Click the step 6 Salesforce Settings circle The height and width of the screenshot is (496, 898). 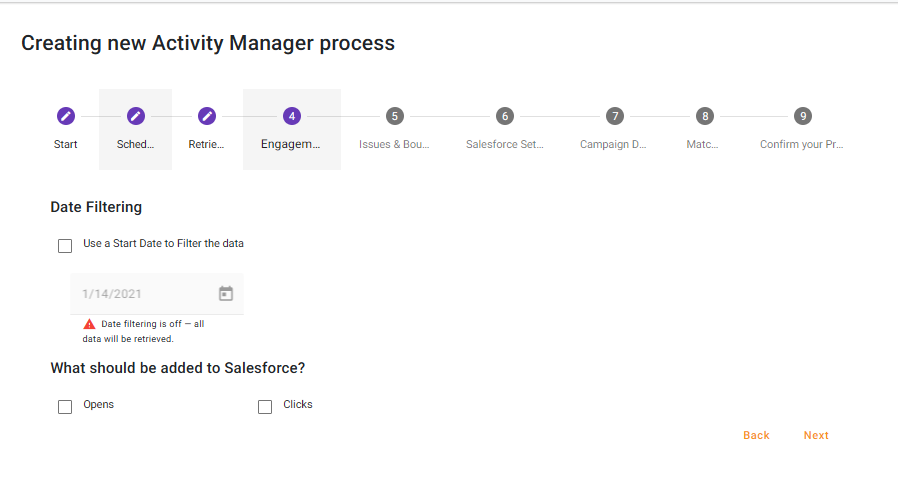(505, 116)
